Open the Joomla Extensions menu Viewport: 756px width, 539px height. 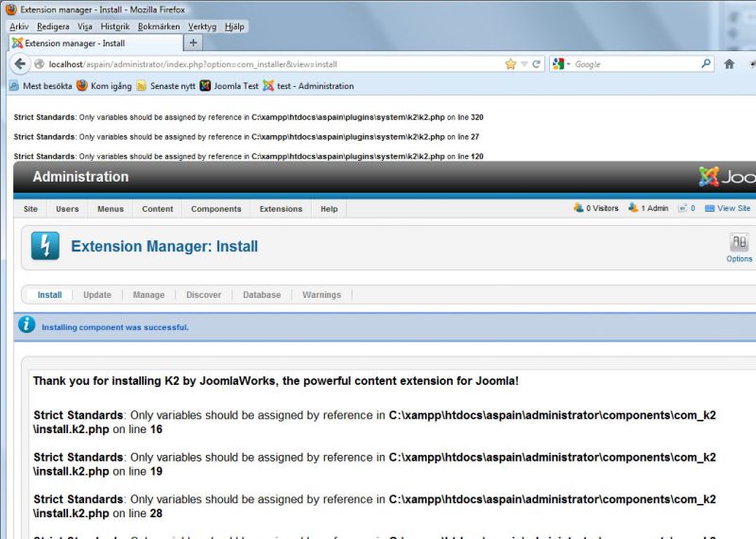coord(281,209)
